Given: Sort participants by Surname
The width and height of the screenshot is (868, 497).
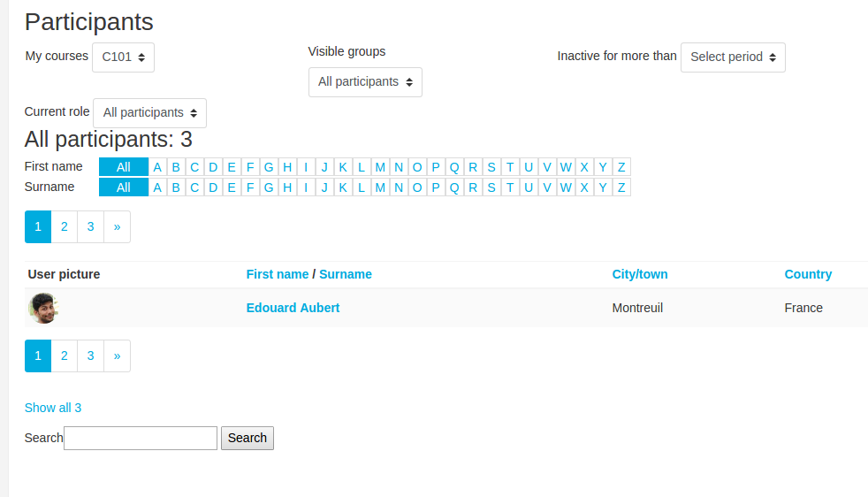Looking at the screenshot, I should click(x=346, y=274).
